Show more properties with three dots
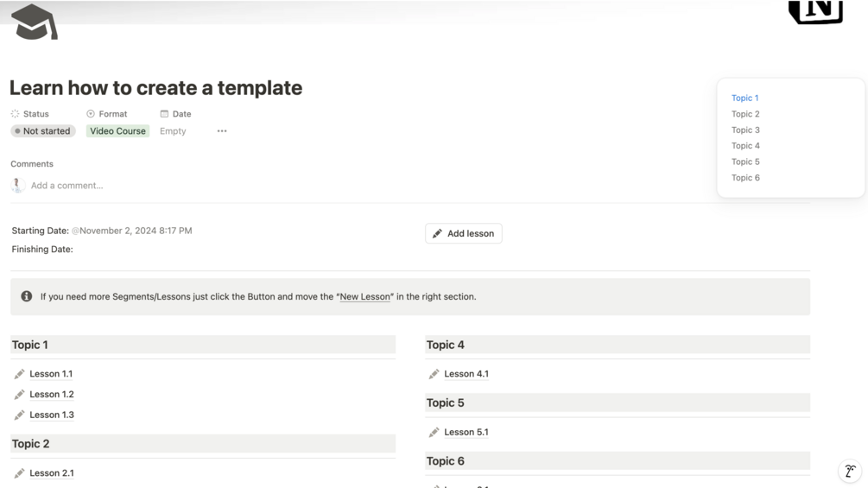This screenshot has height=488, width=868. (x=222, y=131)
